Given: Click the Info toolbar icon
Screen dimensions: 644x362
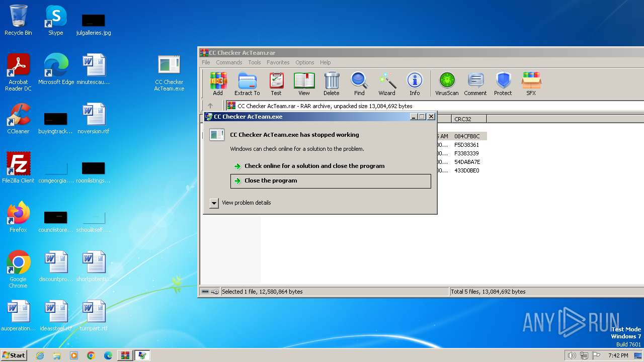Looking at the screenshot, I should tap(415, 83).
